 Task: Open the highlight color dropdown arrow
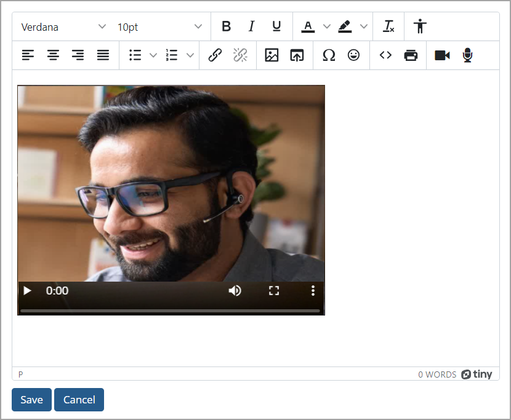pyautogui.click(x=364, y=26)
